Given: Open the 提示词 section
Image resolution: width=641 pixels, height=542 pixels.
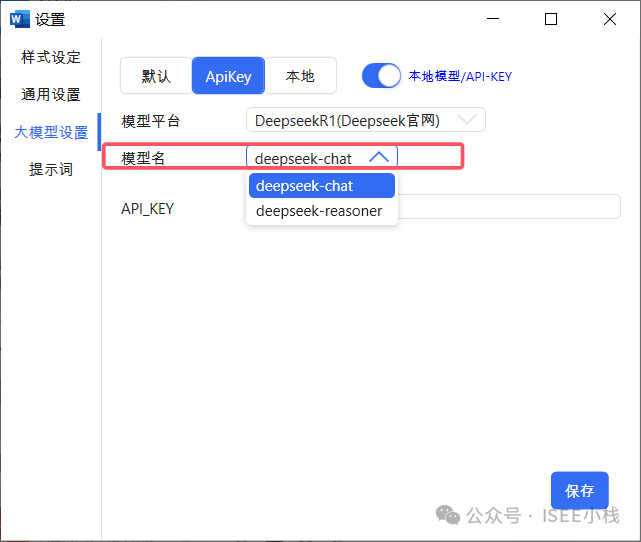Looking at the screenshot, I should 51,169.
